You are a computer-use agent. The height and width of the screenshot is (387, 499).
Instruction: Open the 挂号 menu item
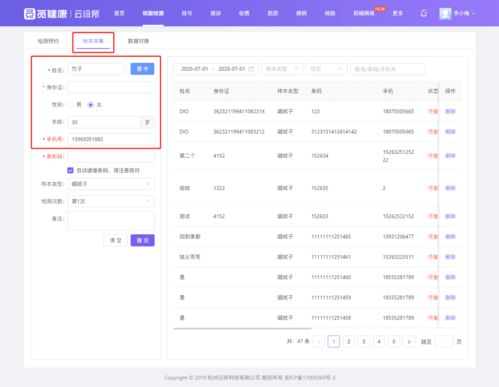[x=187, y=13]
